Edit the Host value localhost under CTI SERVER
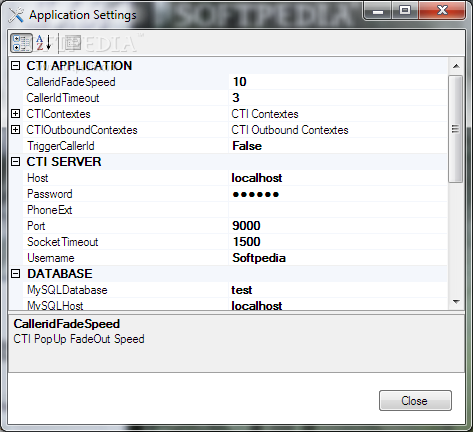 (x=338, y=178)
